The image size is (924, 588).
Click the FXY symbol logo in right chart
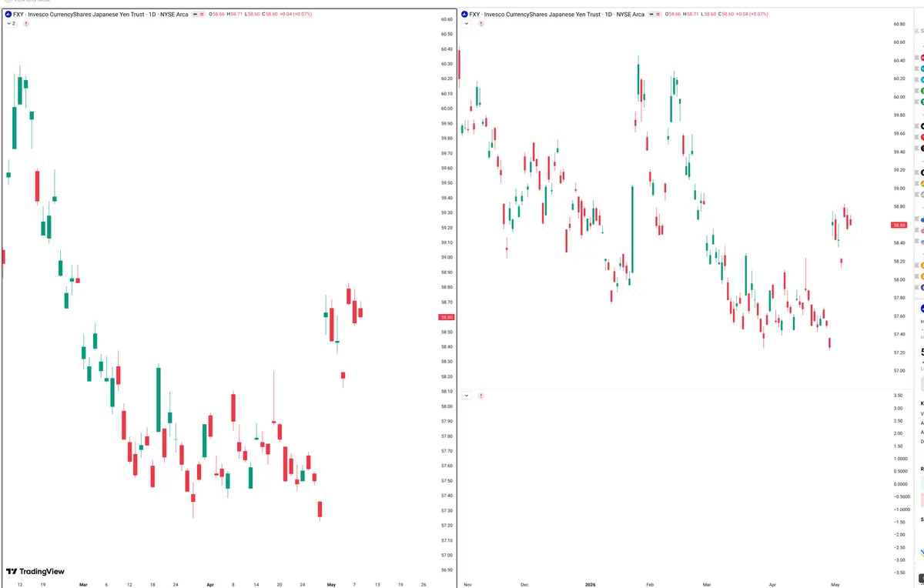(x=464, y=15)
